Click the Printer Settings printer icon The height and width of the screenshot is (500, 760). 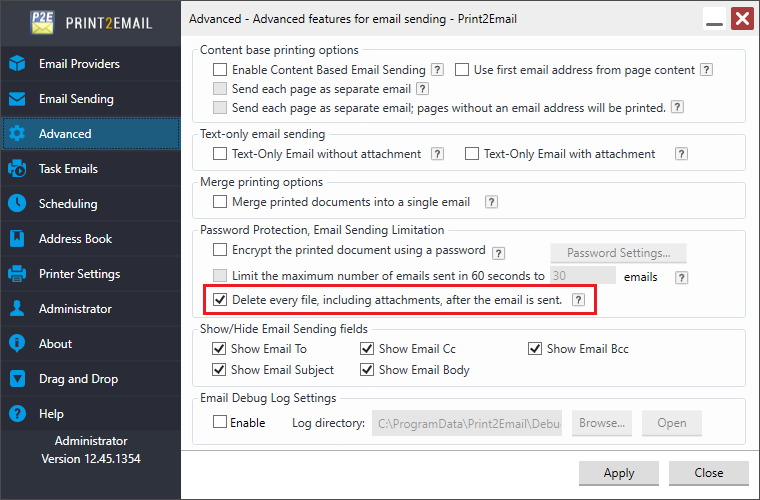17,274
